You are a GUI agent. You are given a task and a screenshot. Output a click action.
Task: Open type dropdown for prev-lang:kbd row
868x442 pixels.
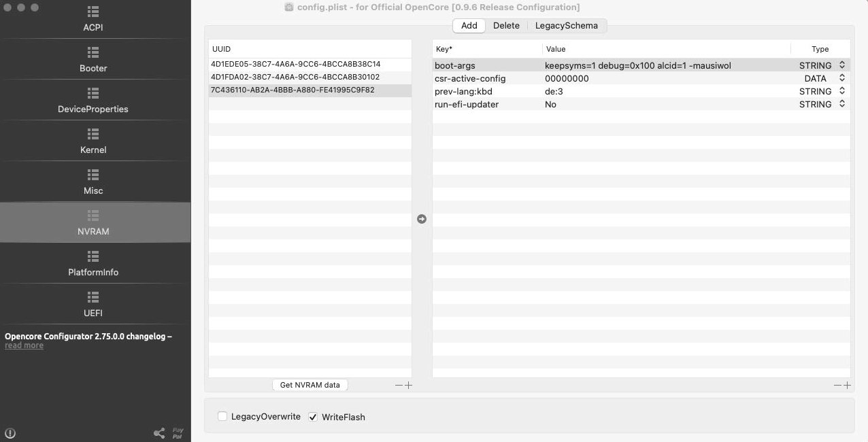(842, 91)
